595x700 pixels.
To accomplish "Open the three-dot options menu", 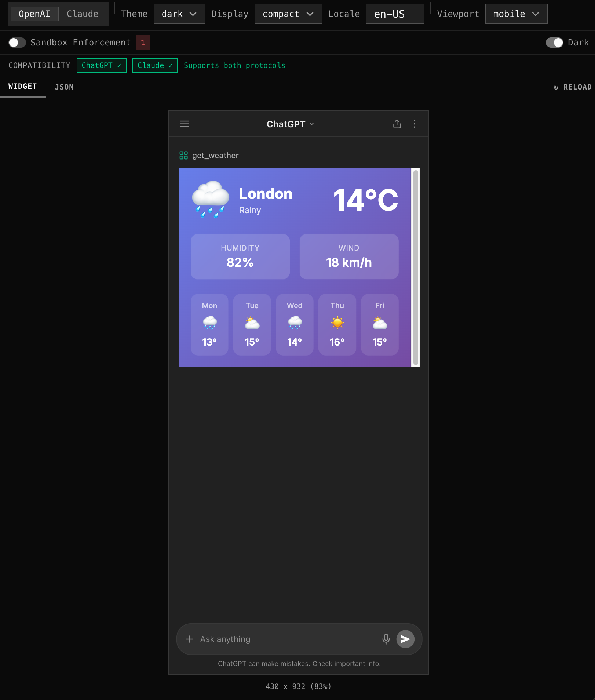I will [x=415, y=124].
